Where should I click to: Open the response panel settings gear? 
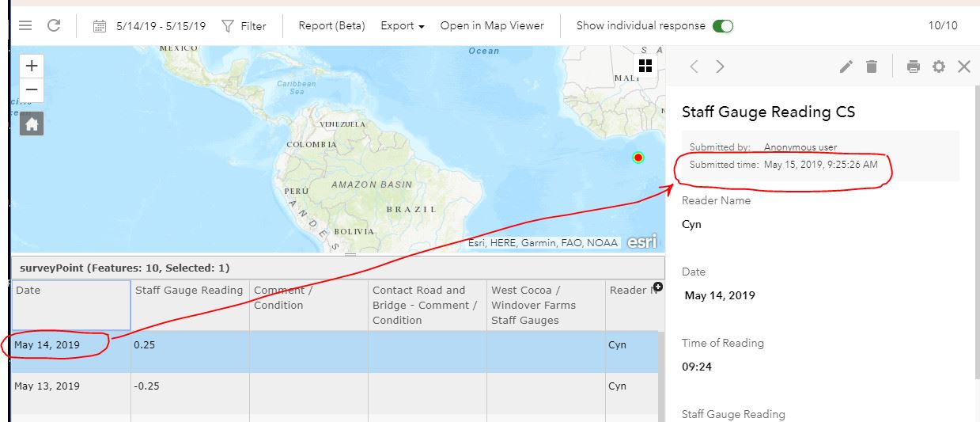click(x=939, y=67)
